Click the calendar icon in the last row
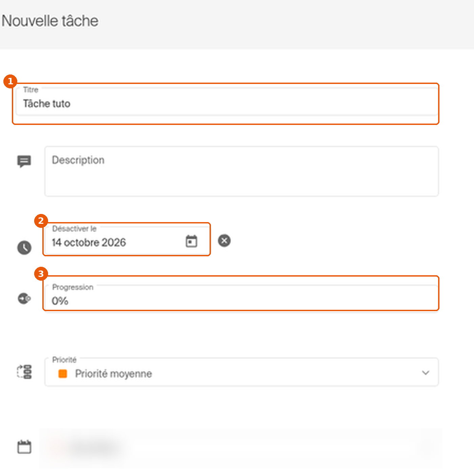The width and height of the screenshot is (474, 476). [24, 447]
